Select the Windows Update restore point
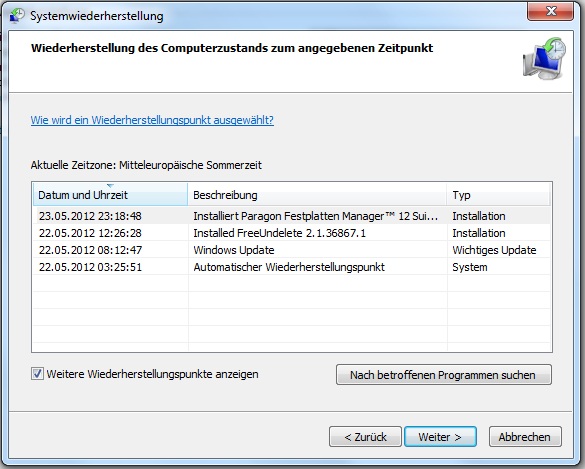Viewport: 585px width, 469px height. [x=291, y=250]
